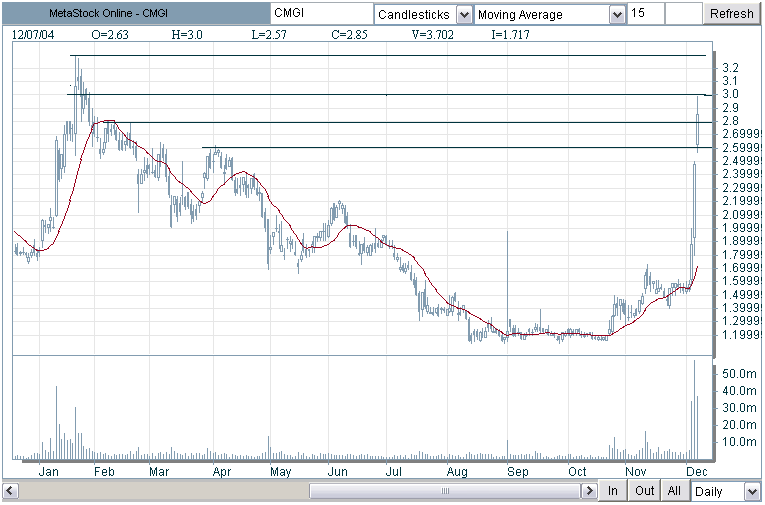
Task: Click the Nov label on time axis
Action: [x=636, y=472]
